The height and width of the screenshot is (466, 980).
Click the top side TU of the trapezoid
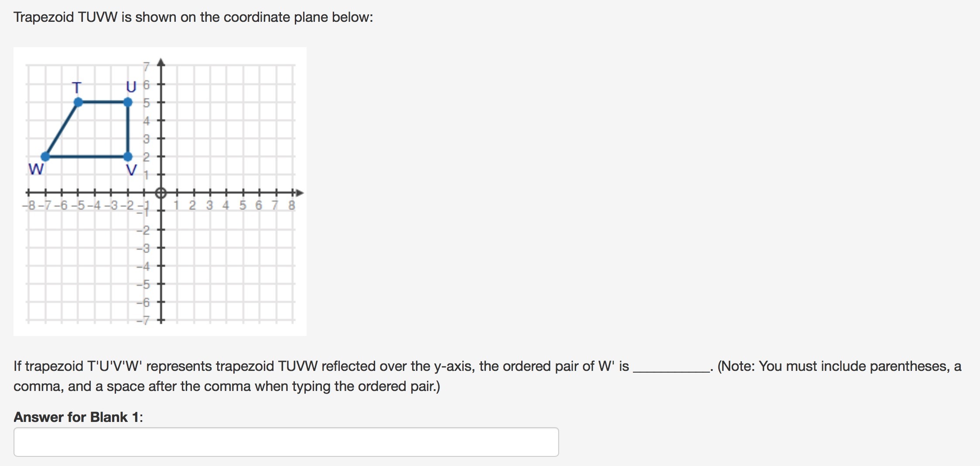[103, 102]
